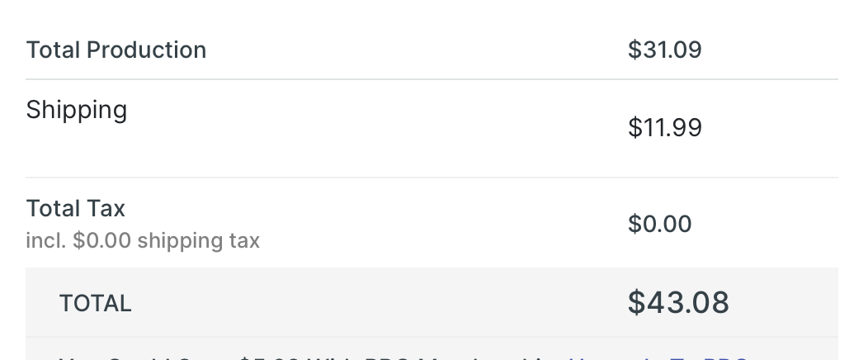Click the "Total Production" label

point(116,50)
